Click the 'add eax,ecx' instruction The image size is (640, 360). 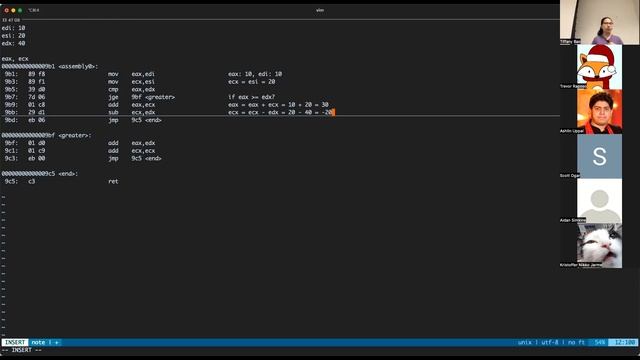click(x=131, y=105)
